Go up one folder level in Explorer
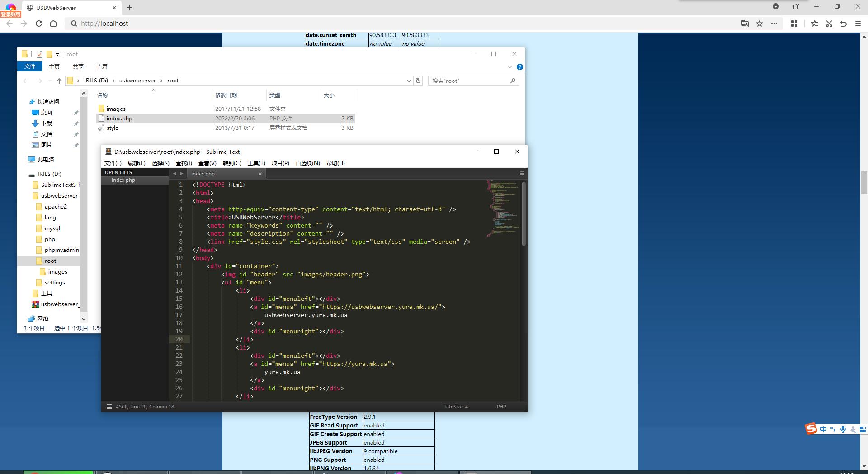The width and height of the screenshot is (868, 474). pyautogui.click(x=59, y=81)
